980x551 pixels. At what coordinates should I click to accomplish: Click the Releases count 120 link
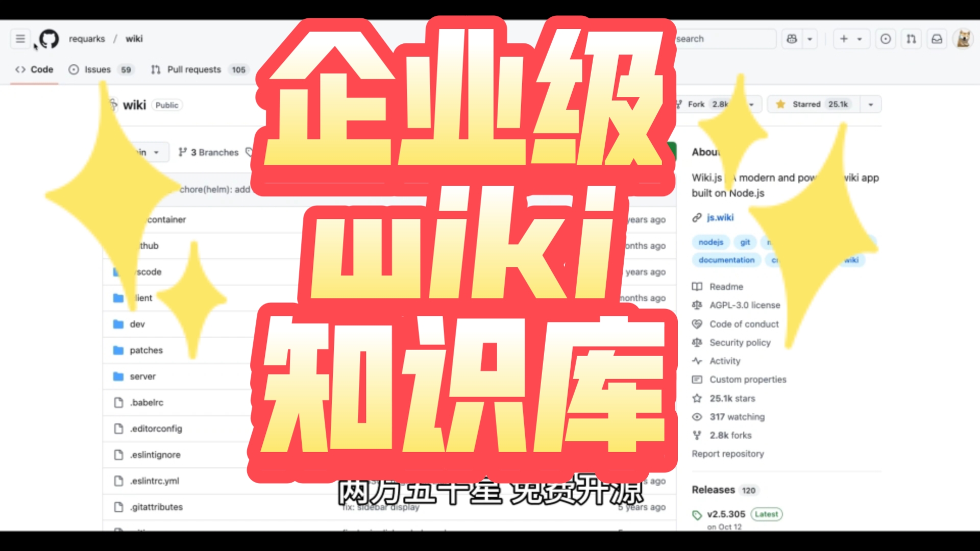tap(726, 489)
